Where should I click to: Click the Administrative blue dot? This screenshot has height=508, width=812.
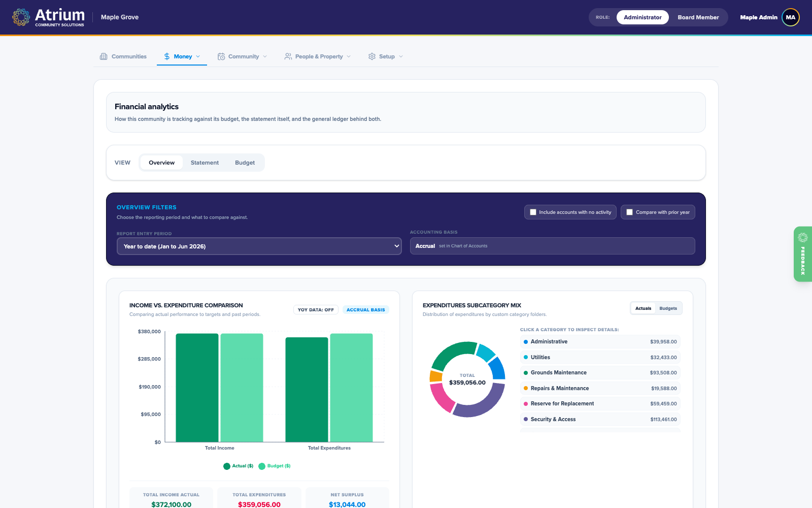tap(526, 342)
